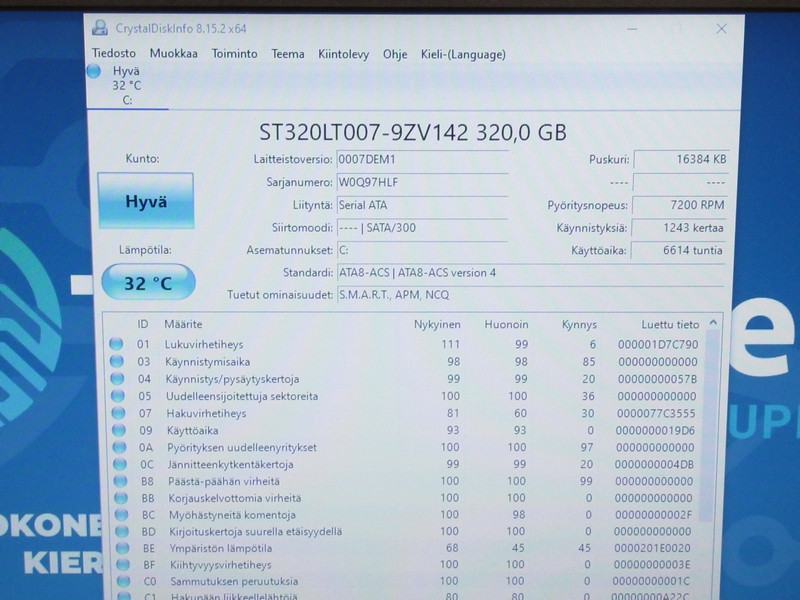The width and height of the screenshot is (800, 600).
Task: Open the Kiintolevy menu
Action: tap(343, 54)
